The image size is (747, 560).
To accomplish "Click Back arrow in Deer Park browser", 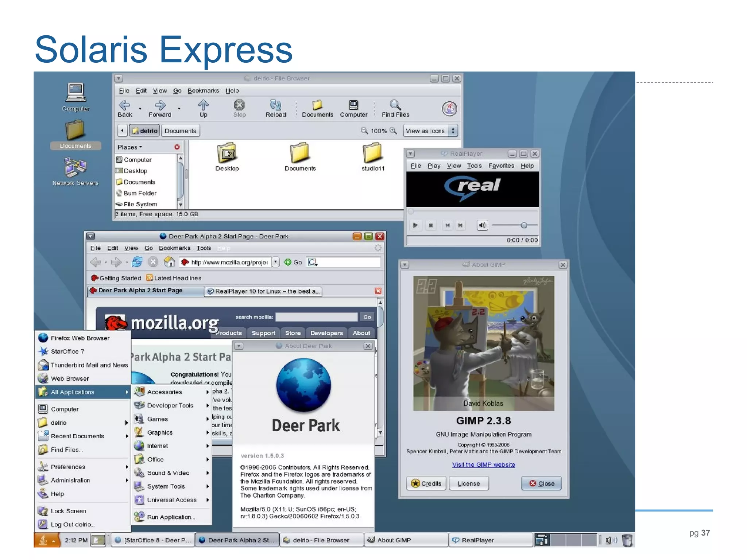I will point(96,262).
